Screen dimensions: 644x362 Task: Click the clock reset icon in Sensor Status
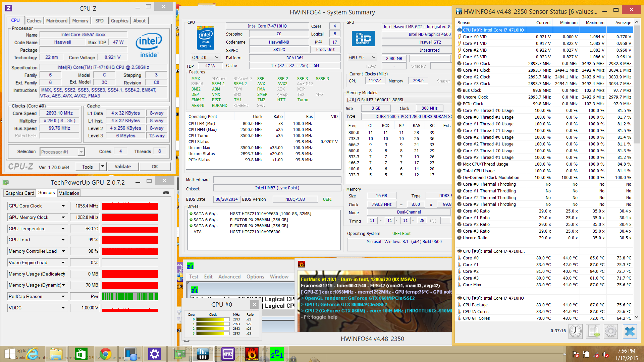[x=576, y=331]
